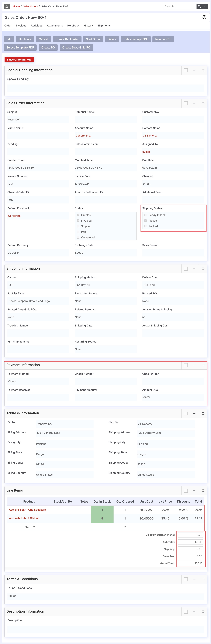The height and width of the screenshot is (644, 211).
Task: Open the CRE Speakers product link
Action: 27,510
